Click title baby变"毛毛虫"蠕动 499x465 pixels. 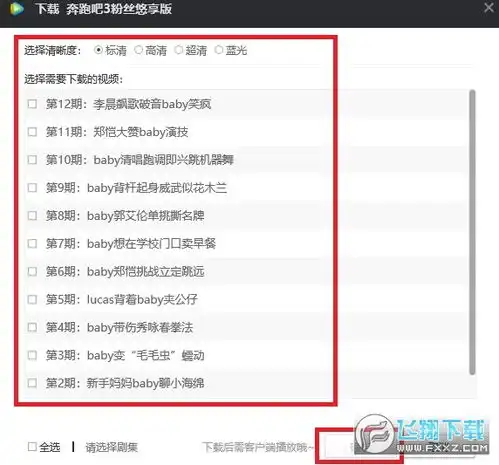pos(146,355)
